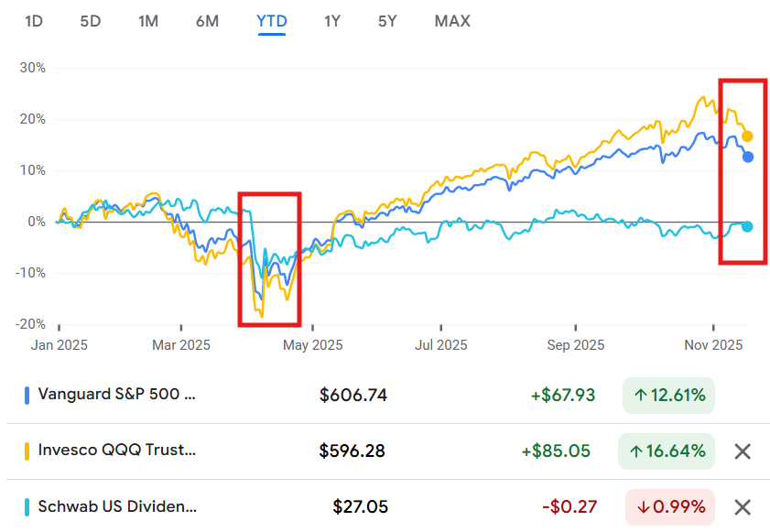
Task: Click the yellow QQQ color marker
Action: click(27, 451)
